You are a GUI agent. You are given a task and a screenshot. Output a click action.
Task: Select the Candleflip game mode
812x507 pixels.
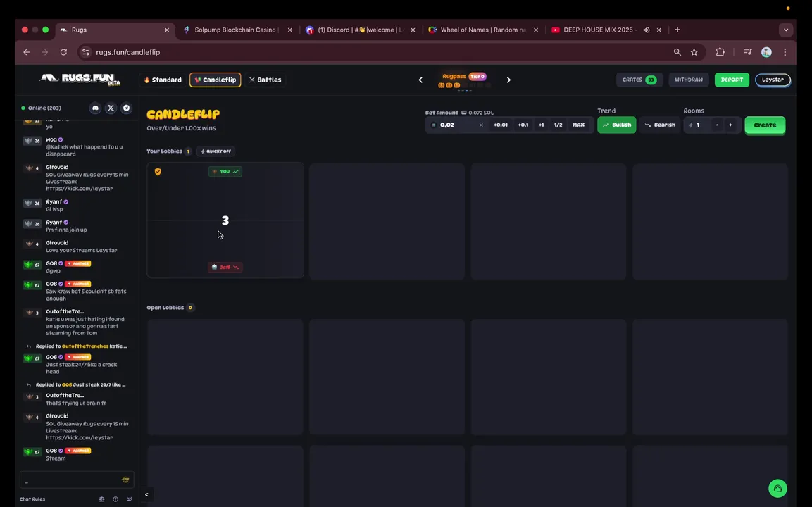tap(216, 80)
